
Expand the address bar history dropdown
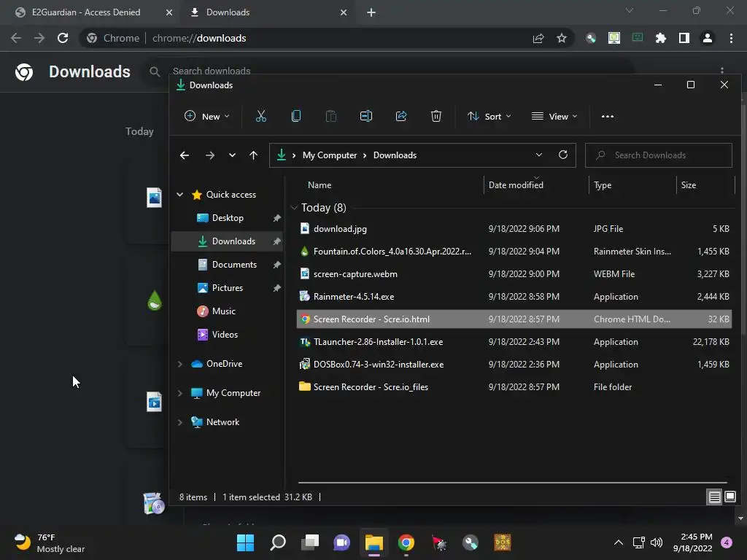pyautogui.click(x=539, y=155)
